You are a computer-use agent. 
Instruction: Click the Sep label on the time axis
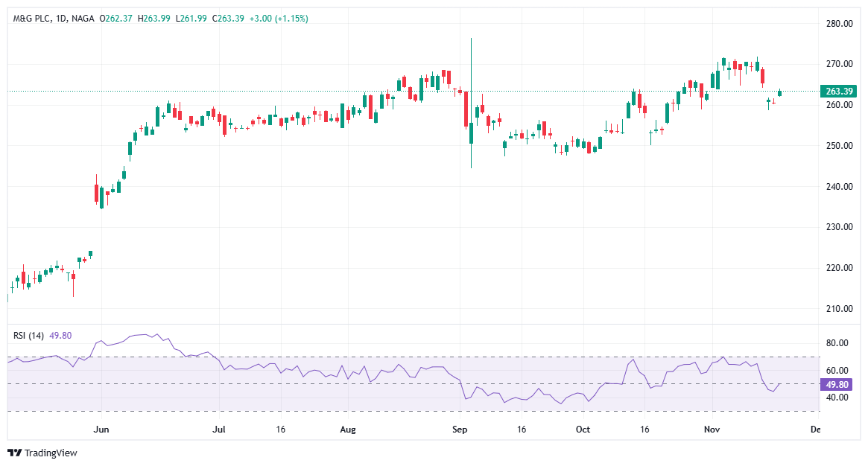(x=459, y=430)
